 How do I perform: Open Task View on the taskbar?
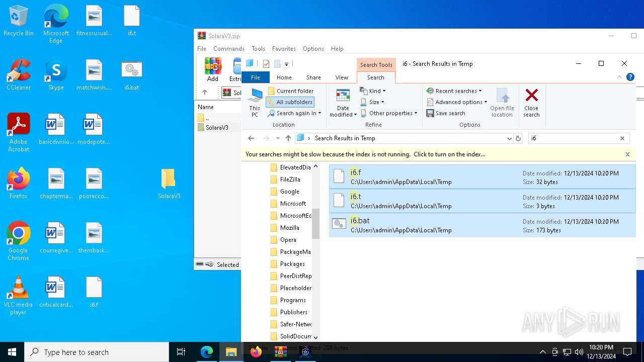click(181, 352)
